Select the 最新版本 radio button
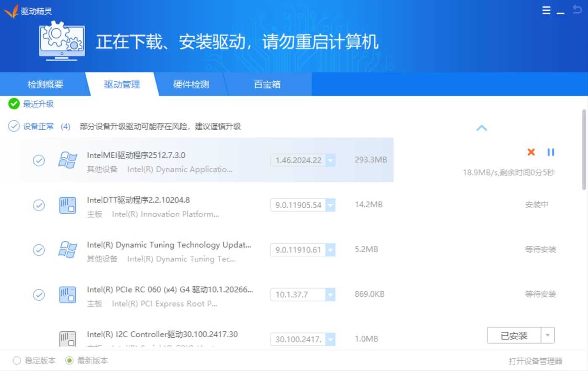588x371 pixels. point(69,360)
